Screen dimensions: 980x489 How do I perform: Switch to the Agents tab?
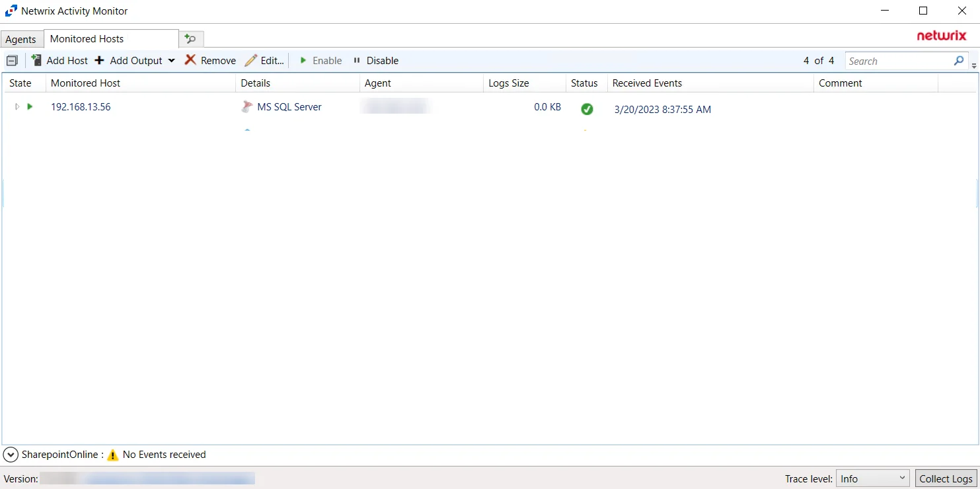[21, 40]
